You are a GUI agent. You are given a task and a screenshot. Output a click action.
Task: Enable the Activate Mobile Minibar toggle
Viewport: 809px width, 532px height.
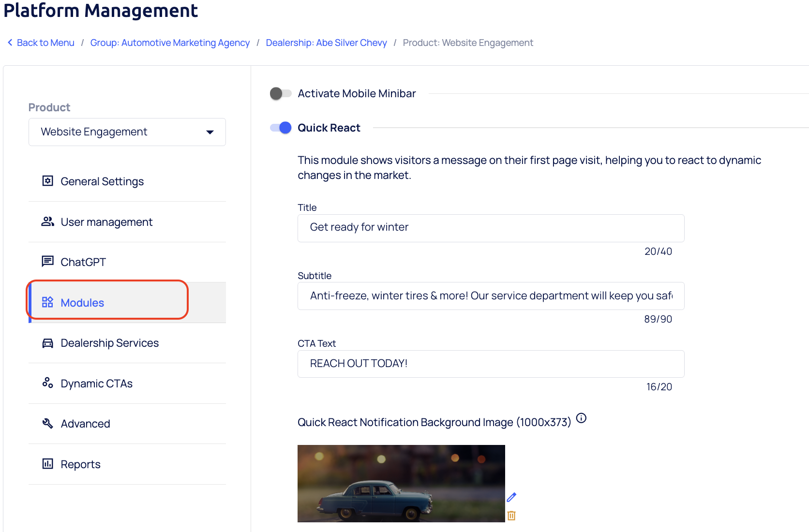[281, 93]
